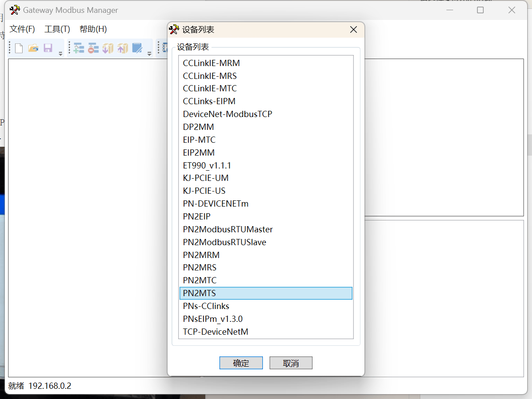Click the notepad edit toolbar icon
The image size is (532, 399).
(x=137, y=48)
